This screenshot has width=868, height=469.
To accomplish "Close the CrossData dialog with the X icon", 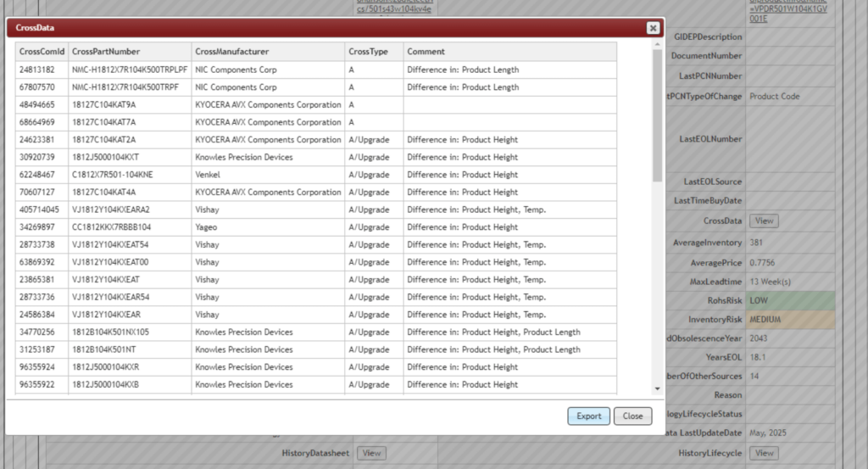I will (653, 28).
